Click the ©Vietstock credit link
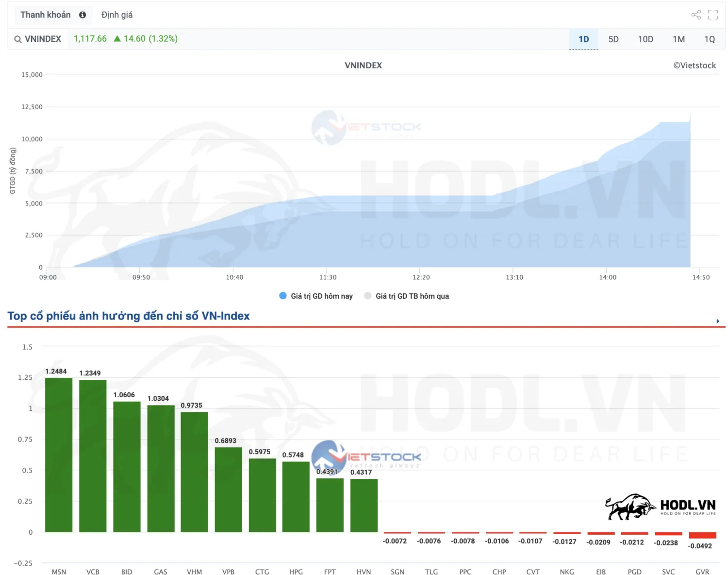This screenshot has height=575, width=728. pos(694,66)
